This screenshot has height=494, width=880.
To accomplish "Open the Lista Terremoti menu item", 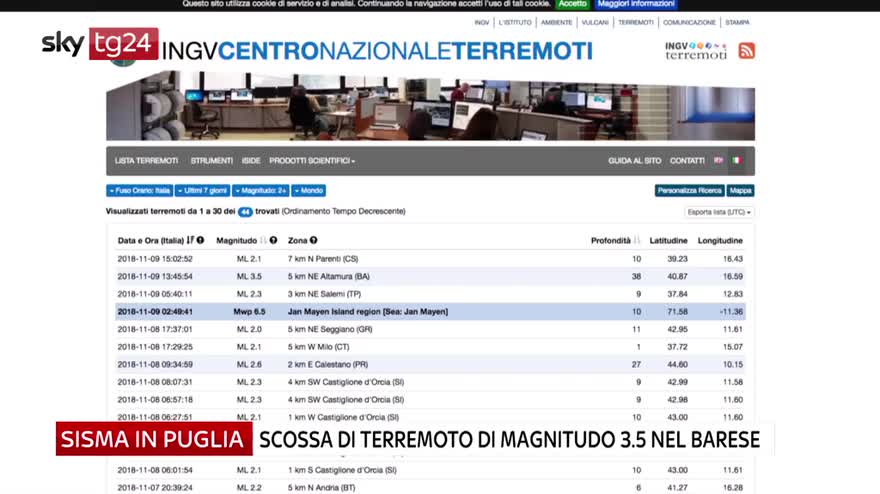I will tap(146, 160).
